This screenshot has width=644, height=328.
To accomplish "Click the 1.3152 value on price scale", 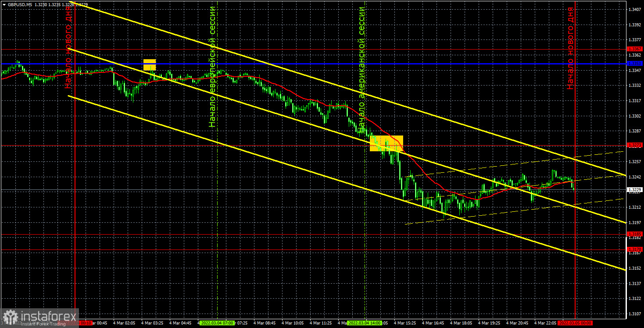I will pyautogui.click(x=635, y=268).
